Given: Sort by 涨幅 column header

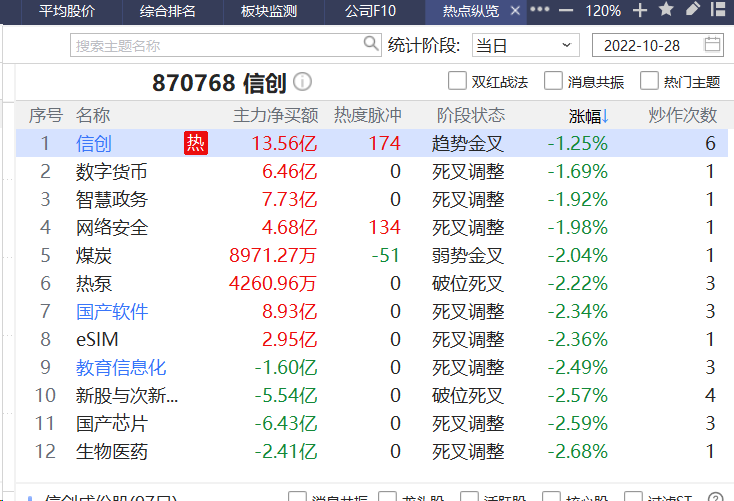Looking at the screenshot, I should coord(588,116).
